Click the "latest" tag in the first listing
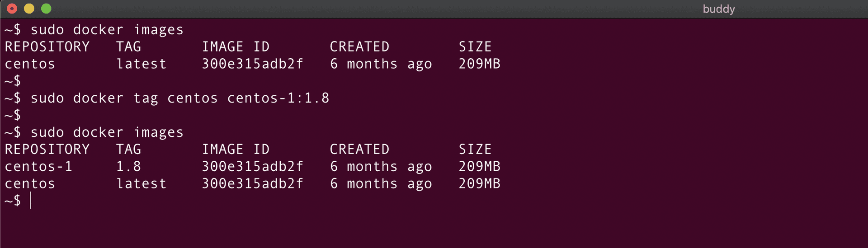Viewport: 868px width, 248px height. (142, 64)
